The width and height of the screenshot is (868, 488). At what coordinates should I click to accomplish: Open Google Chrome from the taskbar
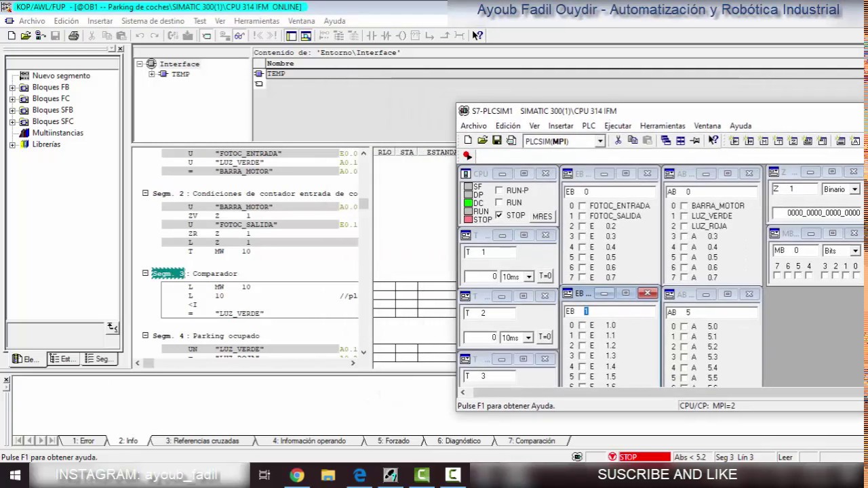point(296,475)
